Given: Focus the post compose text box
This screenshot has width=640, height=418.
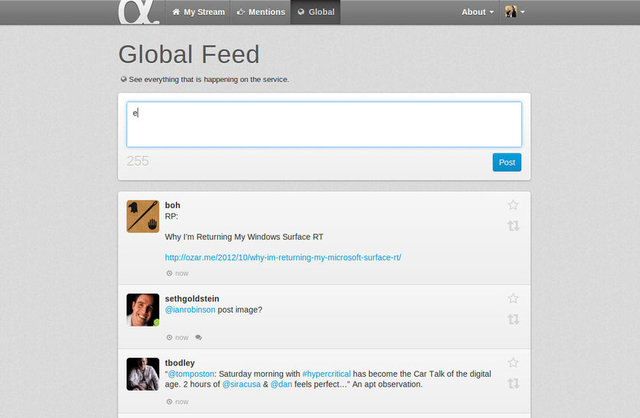Looking at the screenshot, I should pyautogui.click(x=324, y=124).
